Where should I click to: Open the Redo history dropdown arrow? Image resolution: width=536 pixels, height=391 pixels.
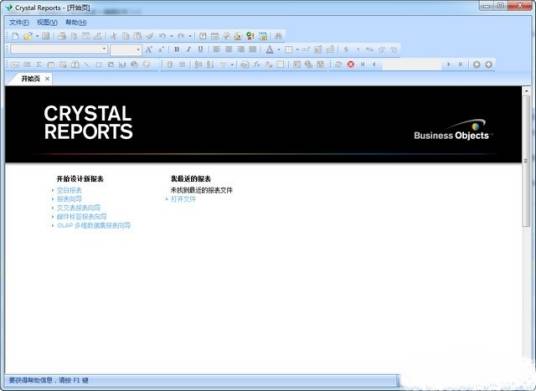[190, 36]
